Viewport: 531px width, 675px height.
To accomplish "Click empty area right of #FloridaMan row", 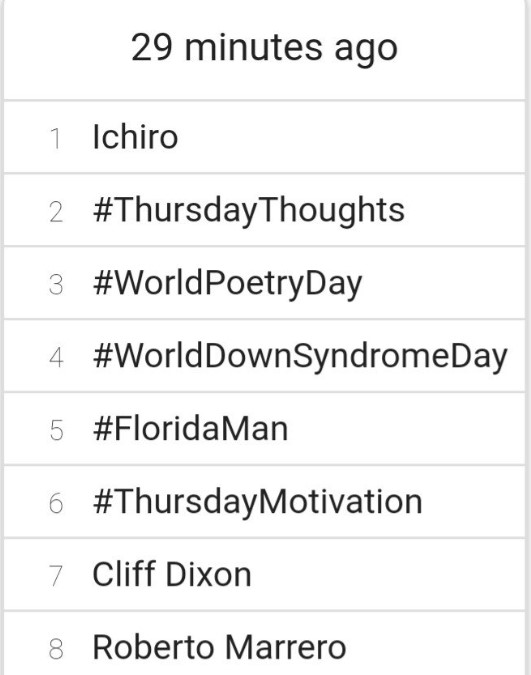I will pyautogui.click(x=407, y=429).
